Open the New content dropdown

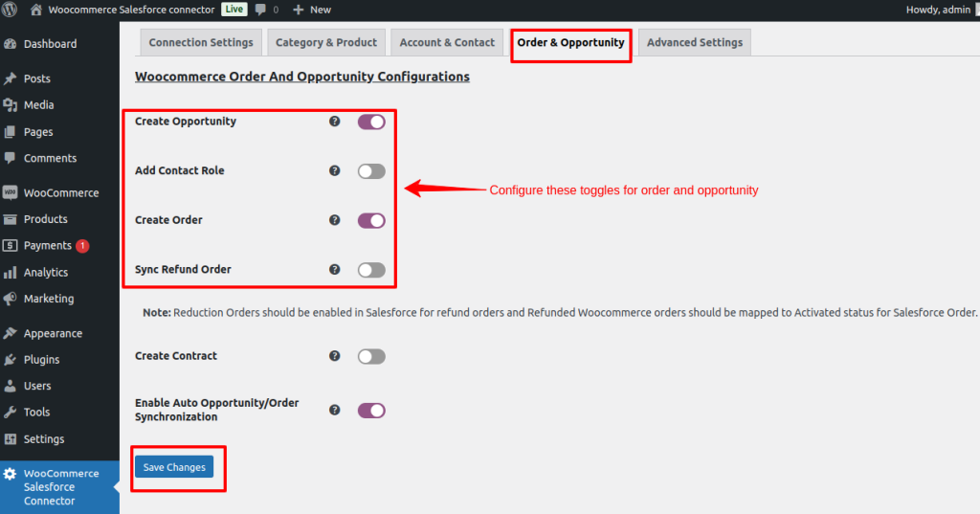click(x=312, y=10)
